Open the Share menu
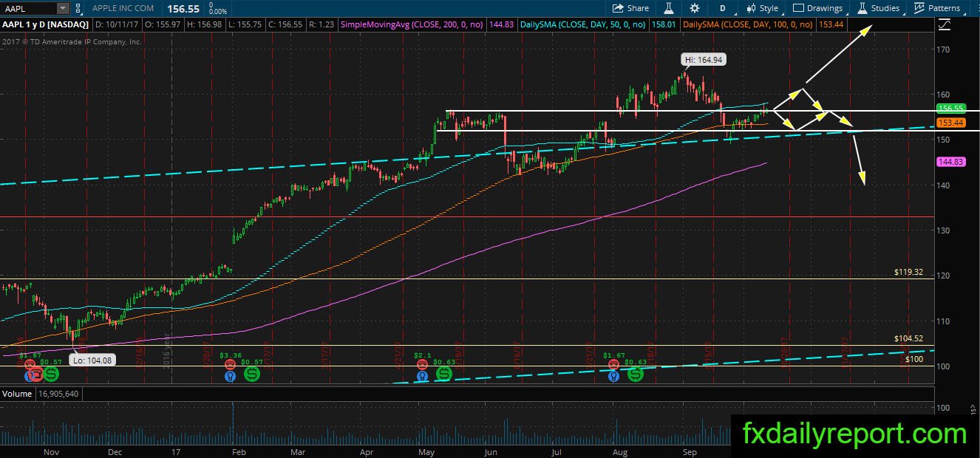Image resolution: width=980 pixels, height=458 pixels. point(630,8)
